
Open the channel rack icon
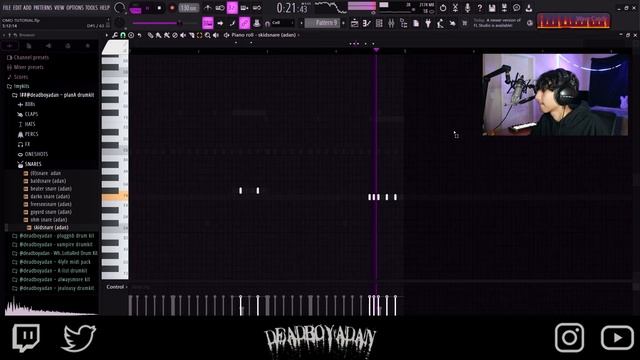[x=379, y=24]
